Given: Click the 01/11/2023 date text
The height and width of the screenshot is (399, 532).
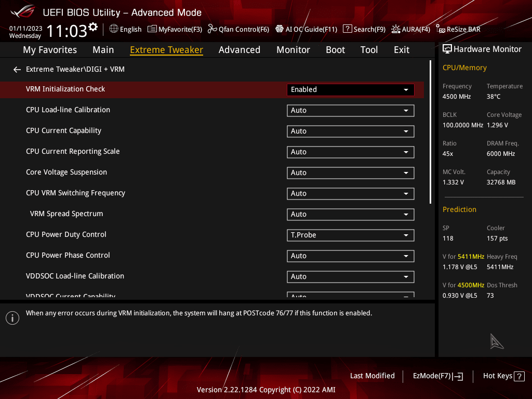Looking at the screenshot, I should coord(26,29).
